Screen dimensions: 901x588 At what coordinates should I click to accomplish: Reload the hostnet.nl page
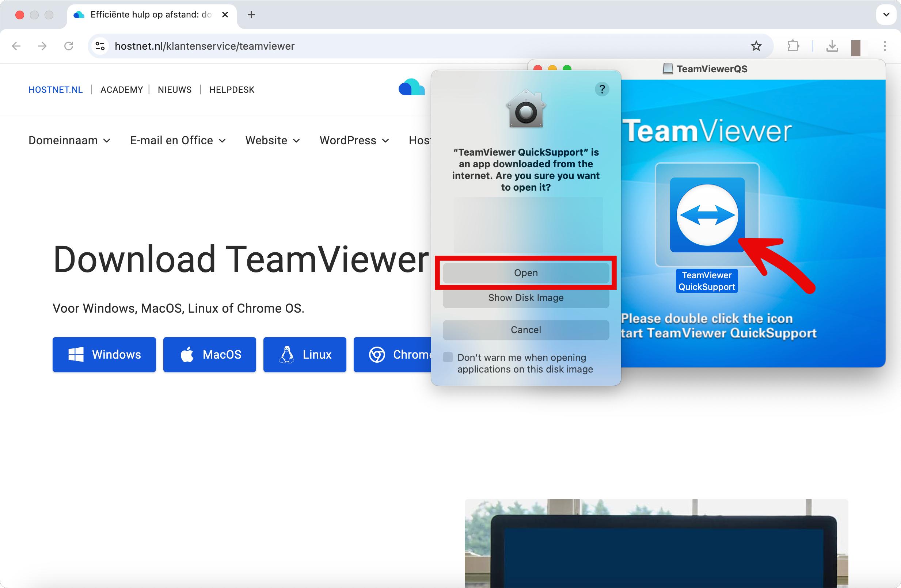pos(69,46)
